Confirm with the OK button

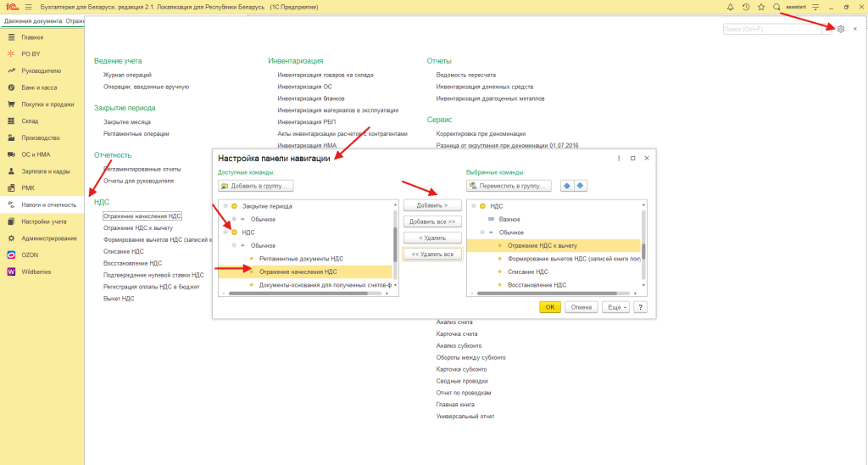coord(549,307)
